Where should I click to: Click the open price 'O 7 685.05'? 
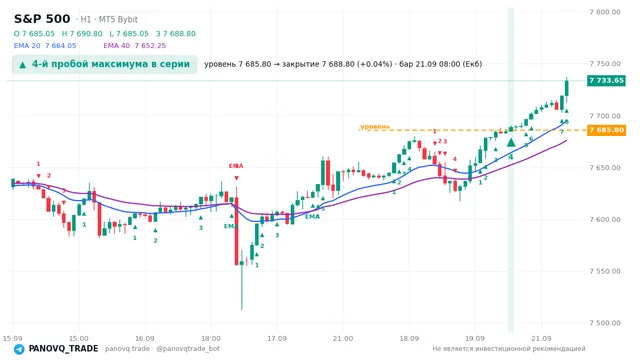[x=34, y=33]
